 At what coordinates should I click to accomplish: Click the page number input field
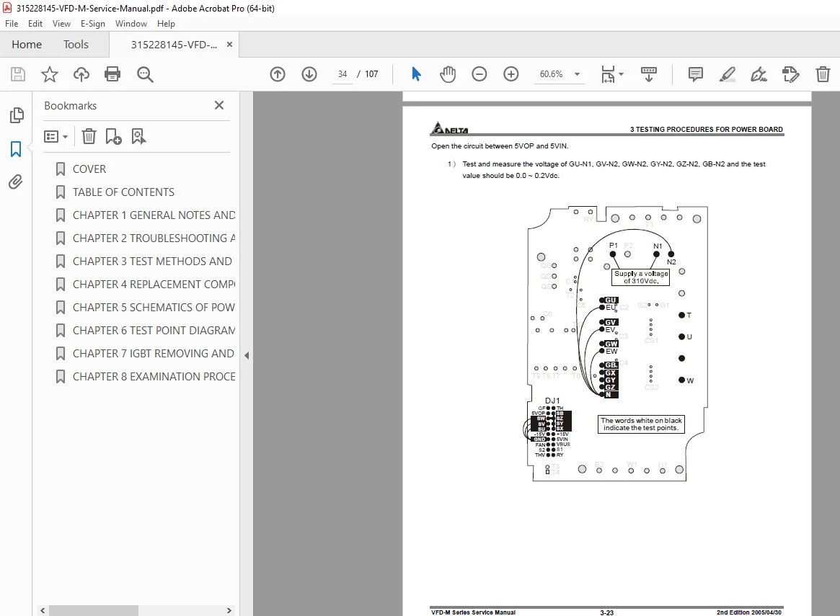tap(342, 74)
